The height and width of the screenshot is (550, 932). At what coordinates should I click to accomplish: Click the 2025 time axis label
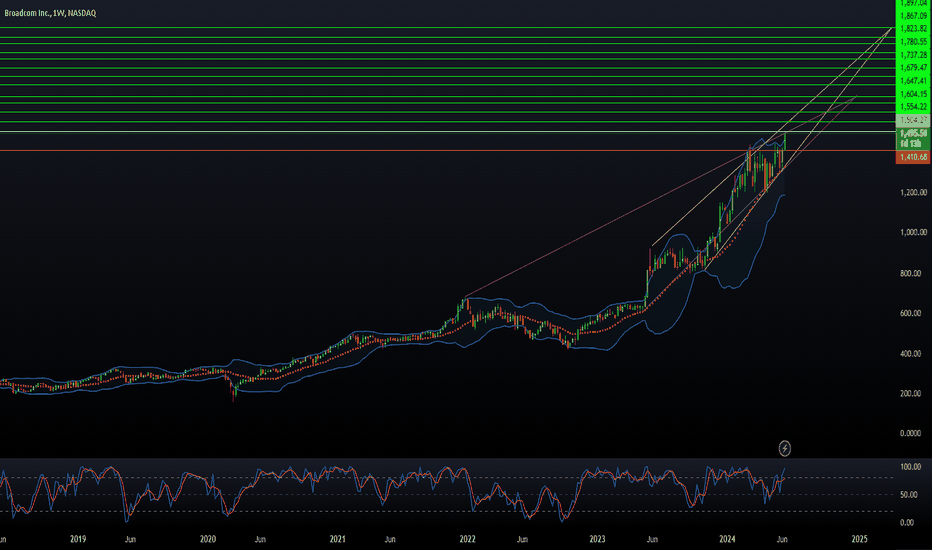coord(859,539)
